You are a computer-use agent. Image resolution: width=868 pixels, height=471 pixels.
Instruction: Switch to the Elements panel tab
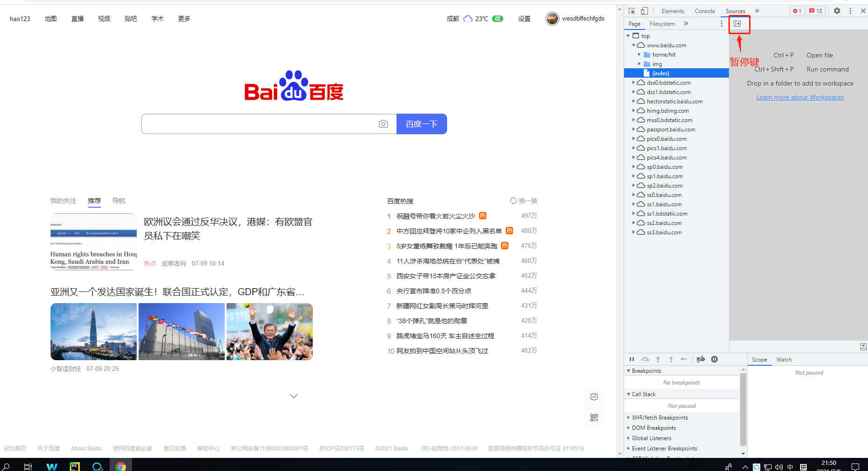click(673, 11)
